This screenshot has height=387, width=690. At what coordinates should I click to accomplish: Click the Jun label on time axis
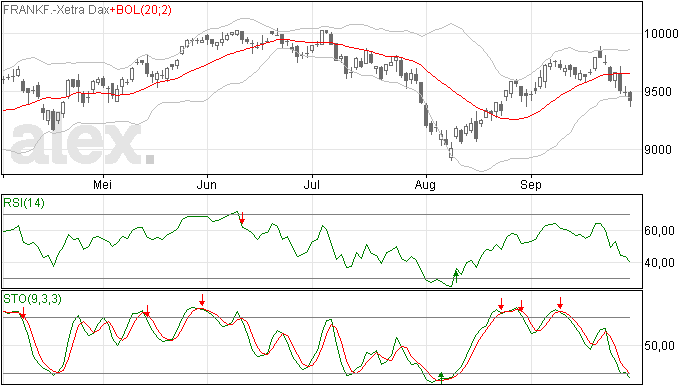206,185
